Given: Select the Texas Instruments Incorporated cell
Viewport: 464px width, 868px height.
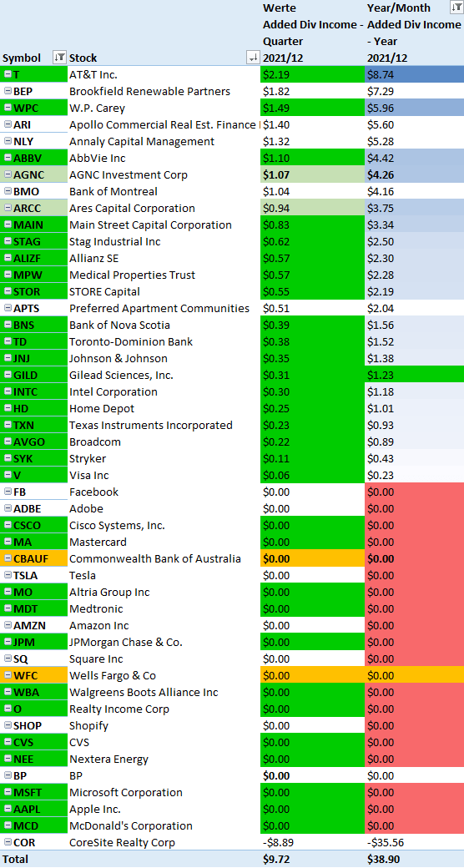Looking at the screenshot, I should point(164,425).
